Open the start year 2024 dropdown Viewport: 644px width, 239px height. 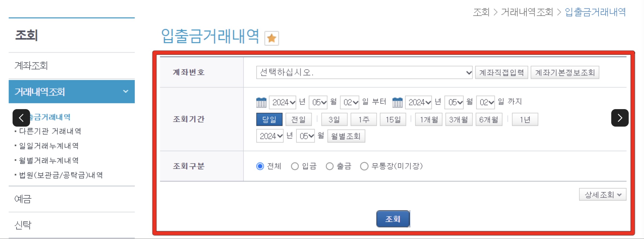283,102
